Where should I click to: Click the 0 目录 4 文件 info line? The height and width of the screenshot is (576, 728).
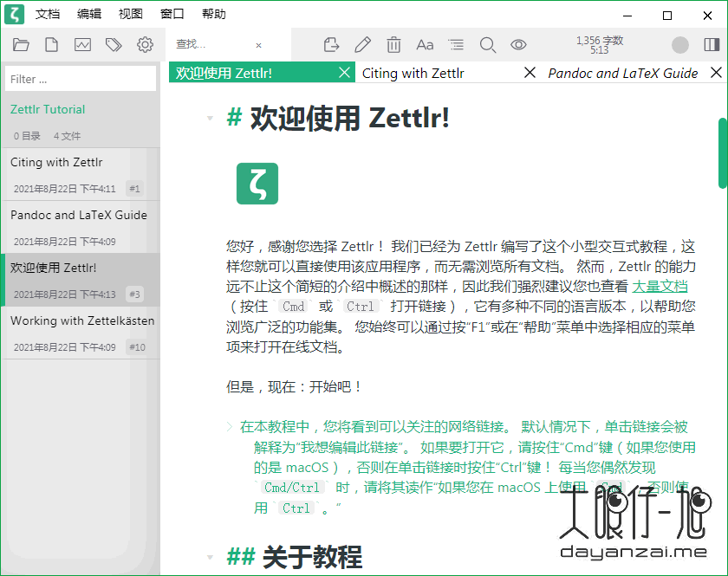click(47, 136)
